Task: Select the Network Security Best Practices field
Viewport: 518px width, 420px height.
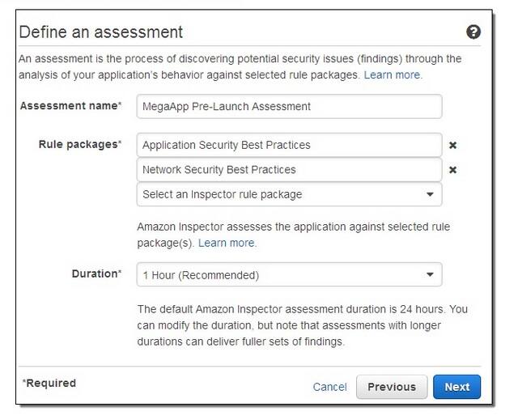Action: (x=290, y=170)
